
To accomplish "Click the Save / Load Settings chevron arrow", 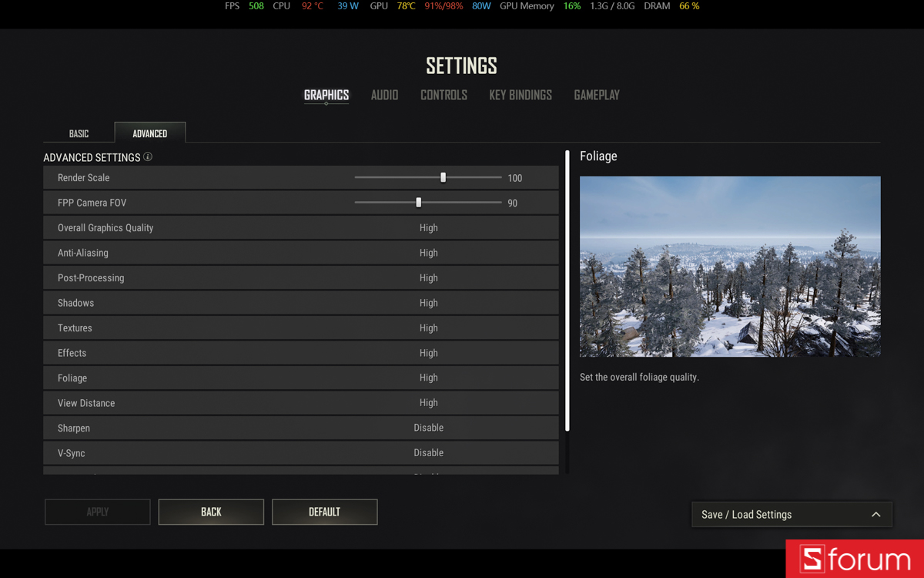I will pyautogui.click(x=875, y=515).
